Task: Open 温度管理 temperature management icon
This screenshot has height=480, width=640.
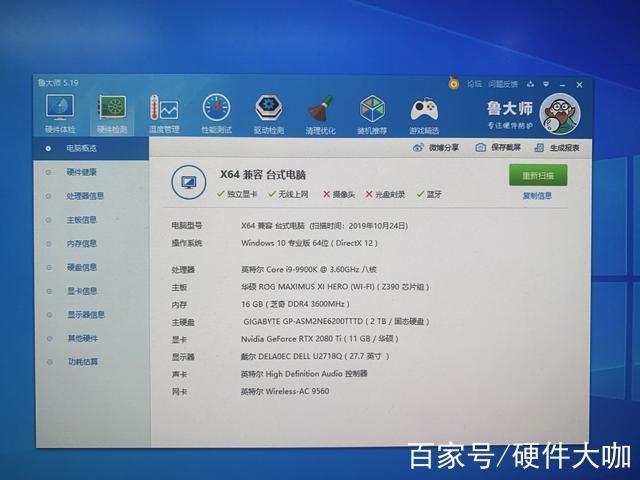Action: (x=164, y=114)
